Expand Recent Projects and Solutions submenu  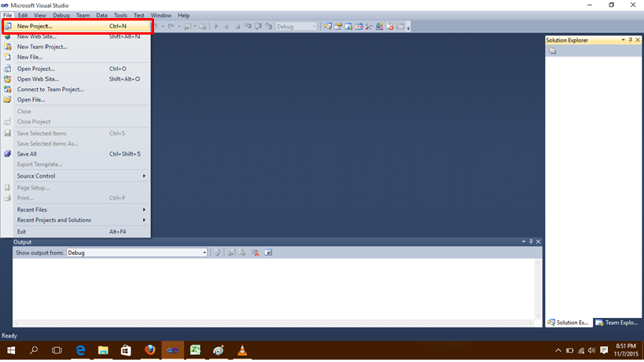tap(76, 220)
